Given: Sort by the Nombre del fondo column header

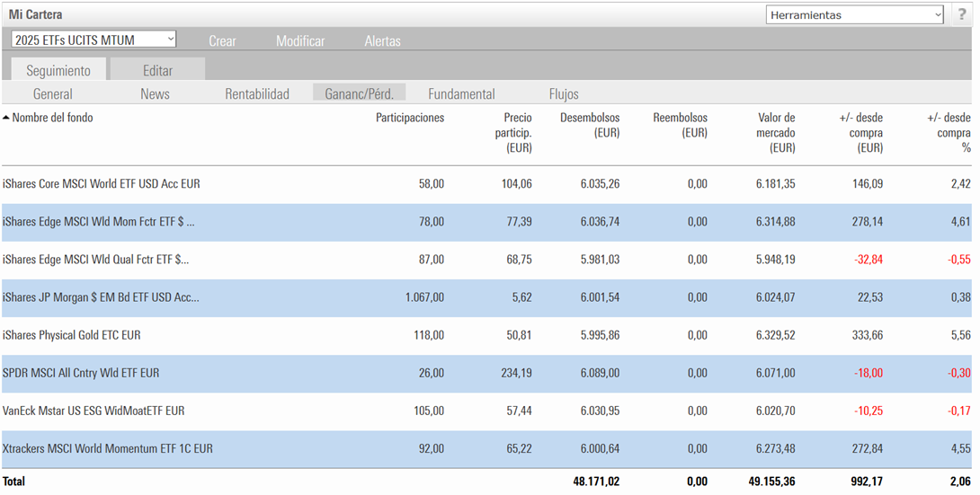Looking at the screenshot, I should tap(52, 118).
